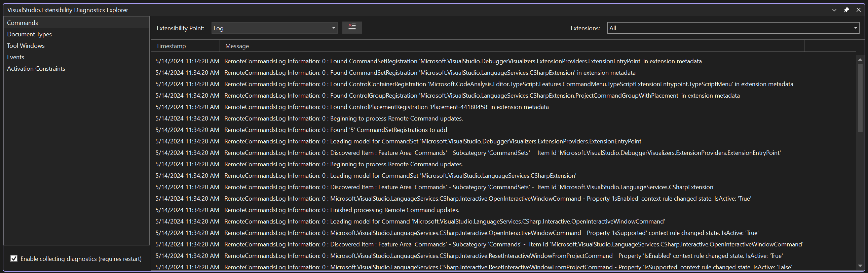The image size is (868, 273).
Task: Pin the Diagnostics Explorer window
Action: 846,10
